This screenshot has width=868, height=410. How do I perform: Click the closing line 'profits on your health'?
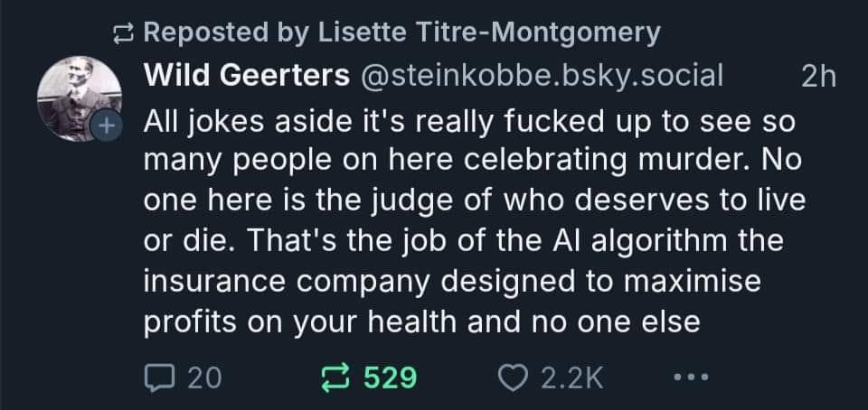coord(422,322)
